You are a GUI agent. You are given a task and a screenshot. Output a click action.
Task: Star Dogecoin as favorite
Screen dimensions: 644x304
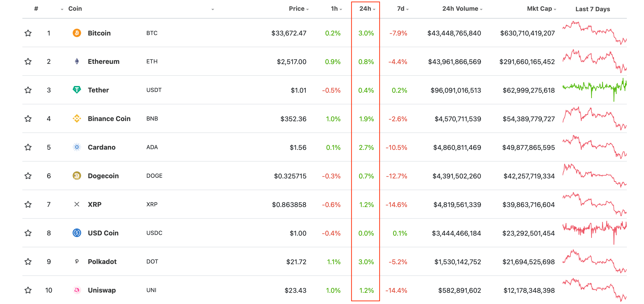pyautogui.click(x=28, y=176)
